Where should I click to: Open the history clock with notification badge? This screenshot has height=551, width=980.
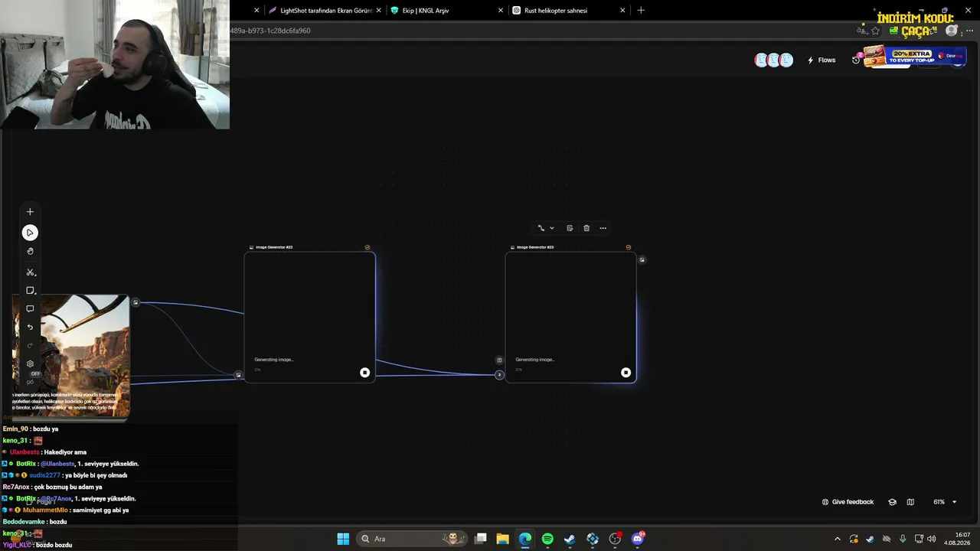point(857,59)
